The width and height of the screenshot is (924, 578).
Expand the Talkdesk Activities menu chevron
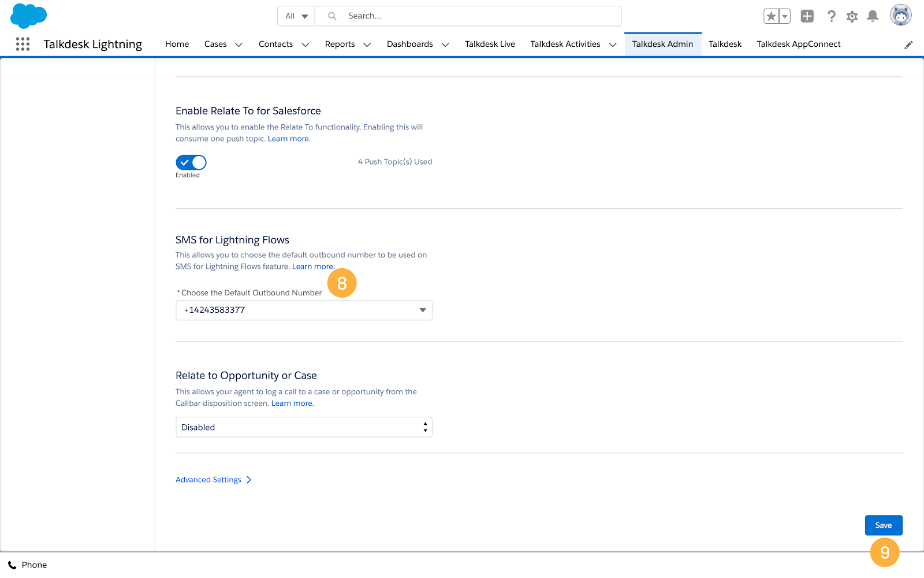tap(613, 45)
